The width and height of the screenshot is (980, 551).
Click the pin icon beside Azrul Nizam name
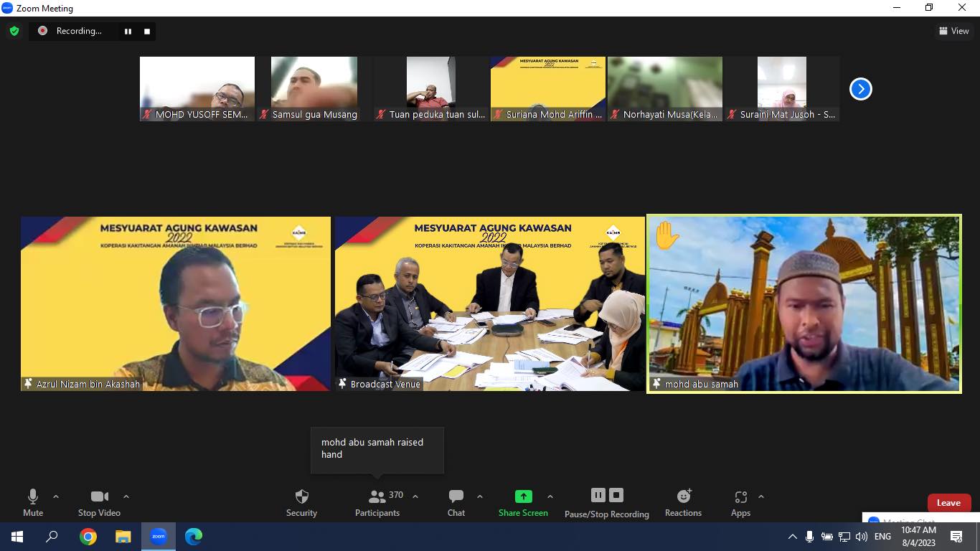[x=29, y=384]
